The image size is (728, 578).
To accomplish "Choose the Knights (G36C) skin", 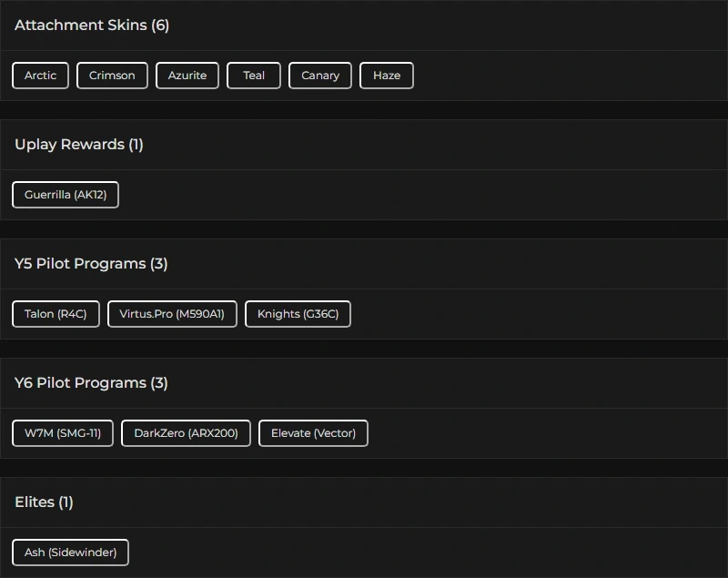I will click(x=298, y=314).
